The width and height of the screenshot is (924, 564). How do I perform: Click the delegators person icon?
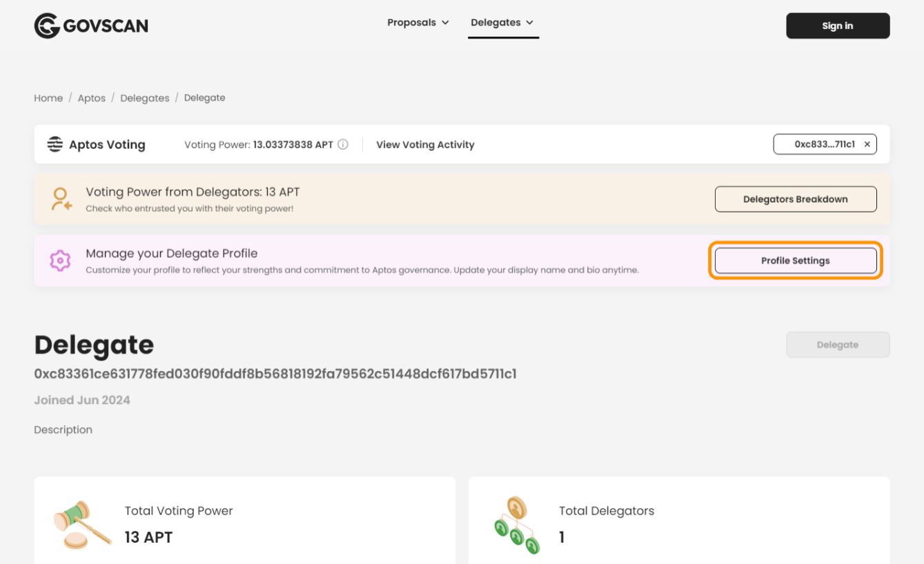[x=61, y=199]
